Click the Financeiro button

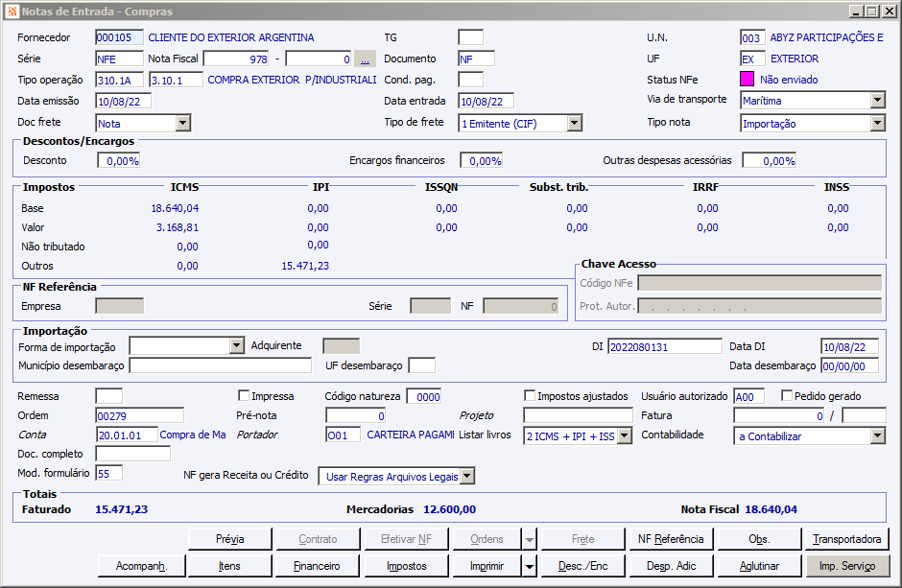(x=317, y=566)
